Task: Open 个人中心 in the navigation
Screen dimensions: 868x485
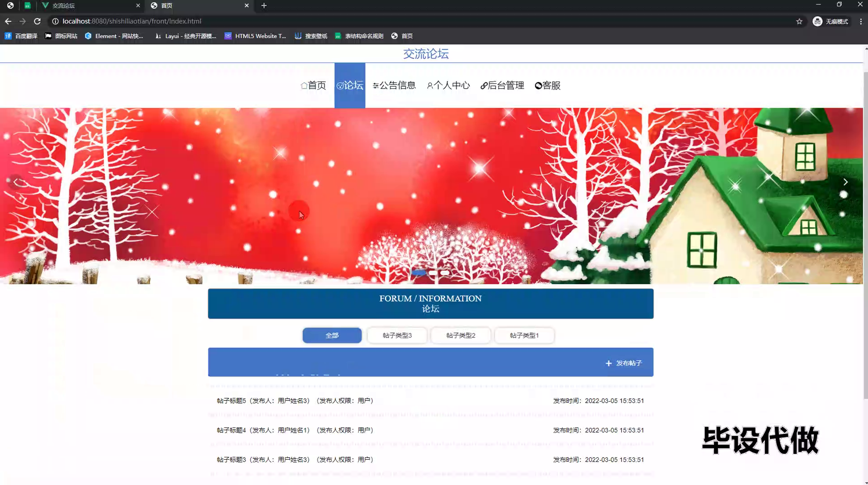Action: [448, 86]
